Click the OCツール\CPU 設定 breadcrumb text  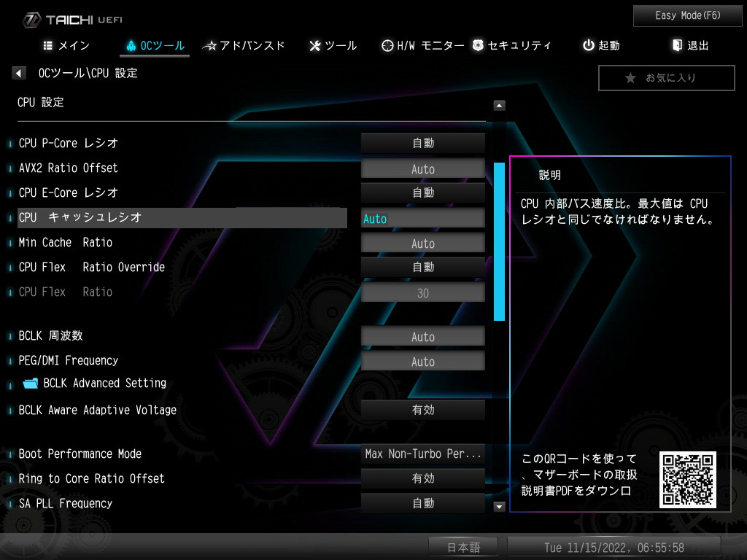click(x=88, y=73)
